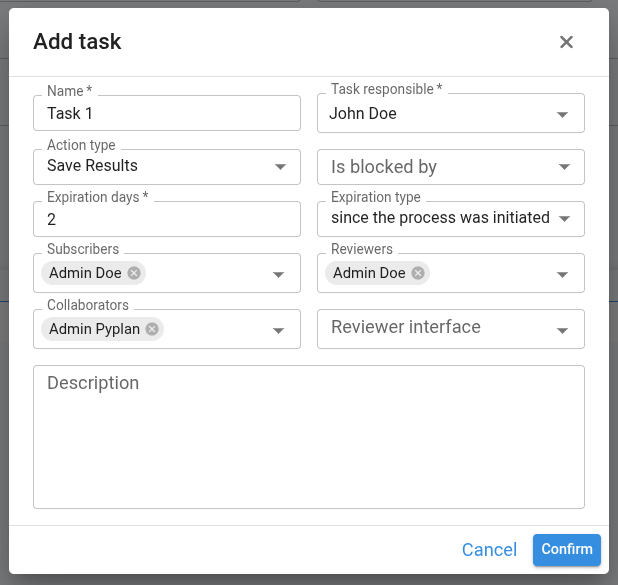Remove Admin Pyplan chip from Collaborators
This screenshot has width=618, height=585.
(x=152, y=329)
